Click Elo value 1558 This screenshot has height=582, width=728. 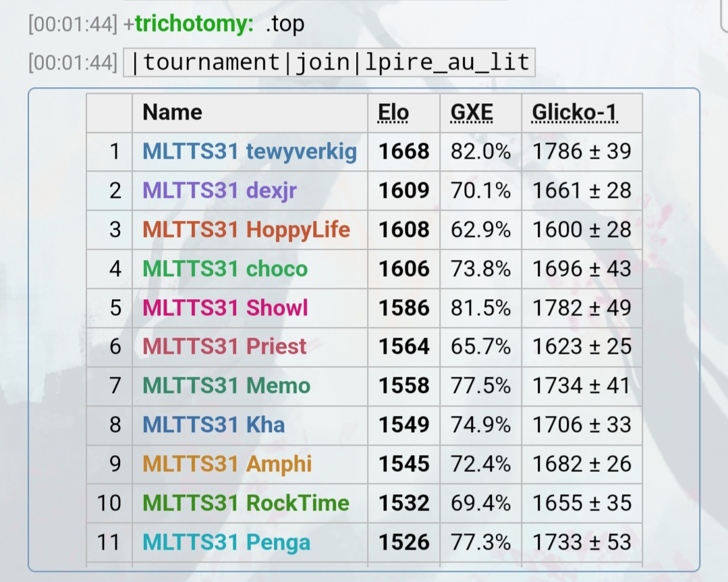coord(404,386)
